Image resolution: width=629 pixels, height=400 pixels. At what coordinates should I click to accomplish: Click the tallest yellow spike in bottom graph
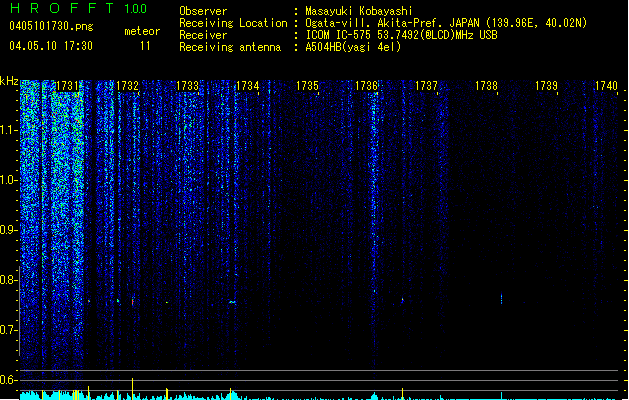[132, 388]
